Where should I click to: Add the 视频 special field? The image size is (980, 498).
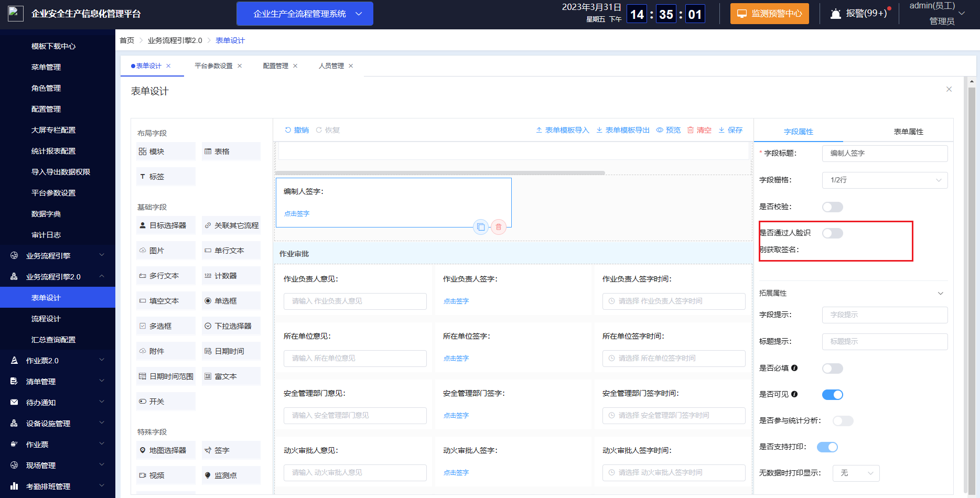click(166, 475)
